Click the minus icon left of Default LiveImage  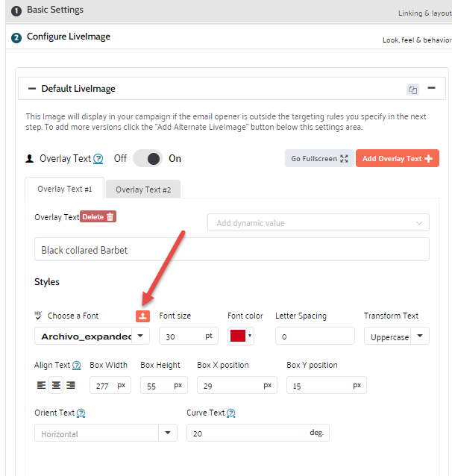pyautogui.click(x=32, y=89)
